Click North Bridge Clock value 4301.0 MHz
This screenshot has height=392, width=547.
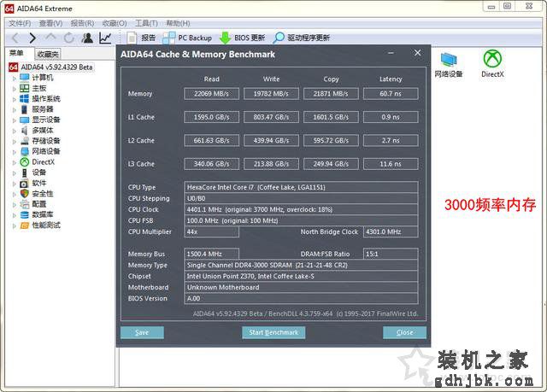click(391, 231)
